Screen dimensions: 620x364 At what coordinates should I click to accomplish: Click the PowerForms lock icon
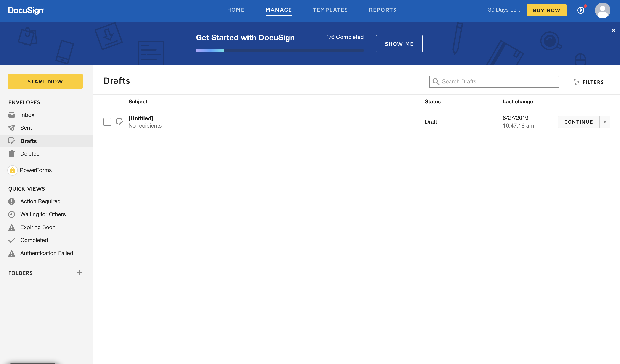tap(12, 170)
